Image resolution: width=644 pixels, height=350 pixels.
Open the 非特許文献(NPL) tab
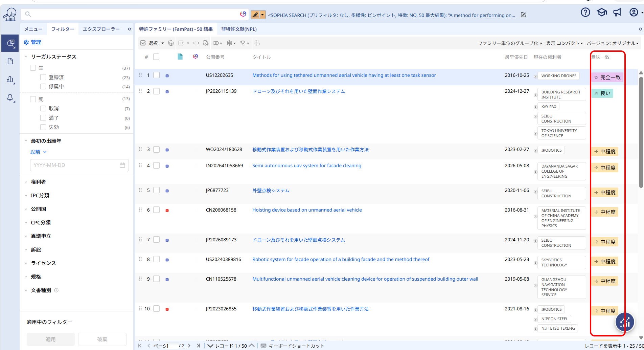[x=239, y=29]
